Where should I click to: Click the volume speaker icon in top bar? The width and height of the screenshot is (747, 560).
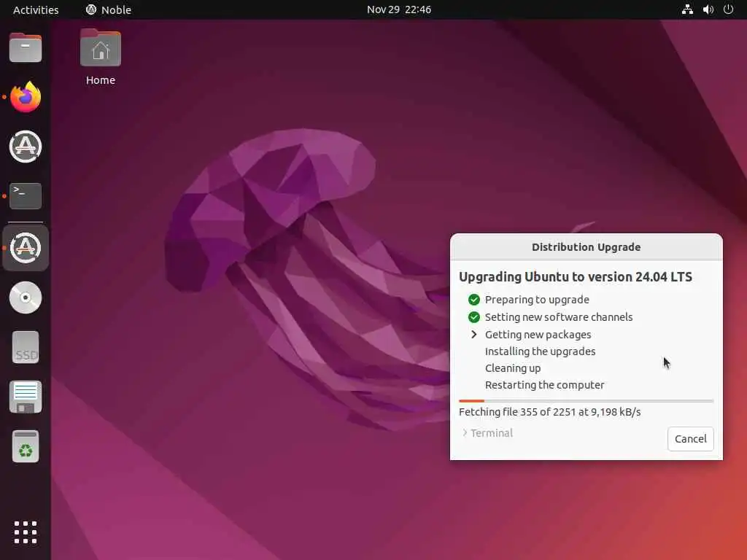(x=708, y=9)
